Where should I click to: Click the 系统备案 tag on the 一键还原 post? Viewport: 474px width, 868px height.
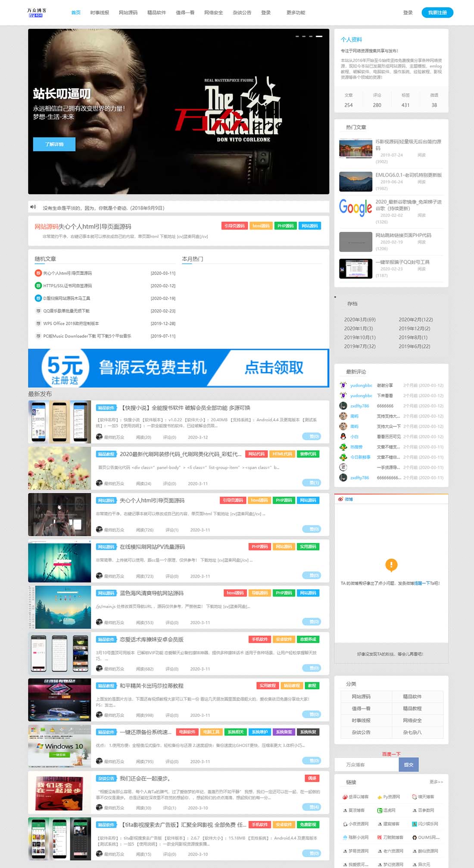click(284, 732)
